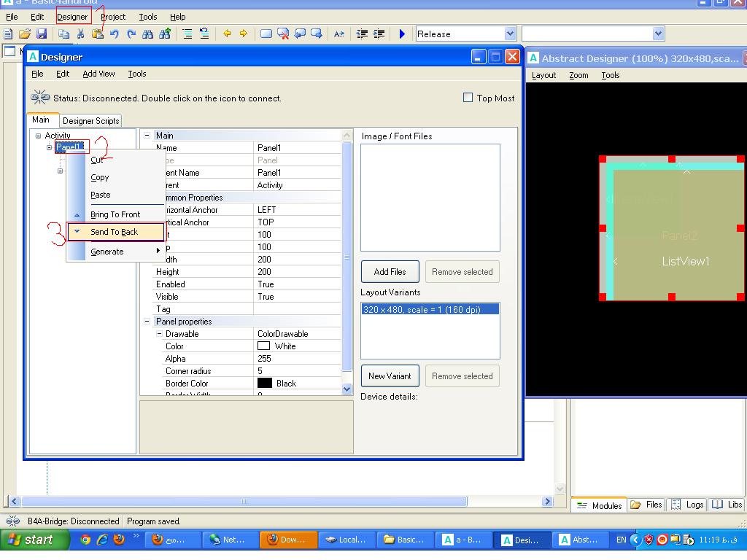Click the Cut scissors toolbar icon

[80, 34]
